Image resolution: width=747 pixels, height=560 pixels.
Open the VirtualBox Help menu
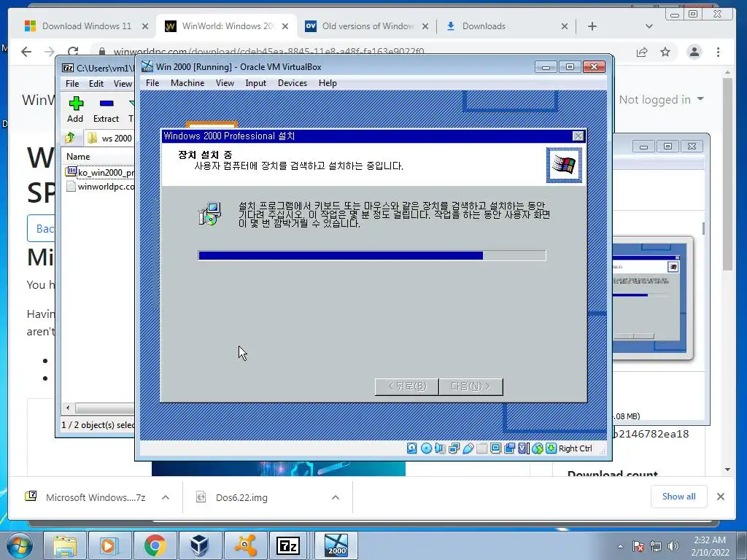(328, 83)
